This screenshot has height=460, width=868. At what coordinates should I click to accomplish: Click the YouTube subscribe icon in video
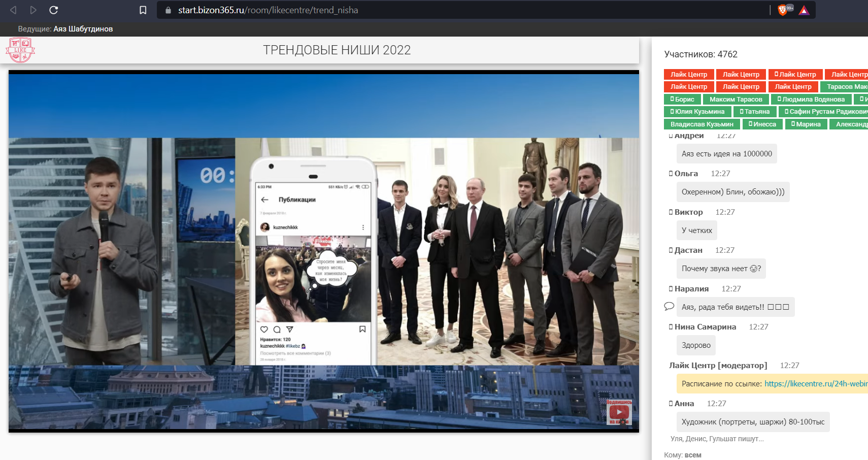click(x=619, y=412)
